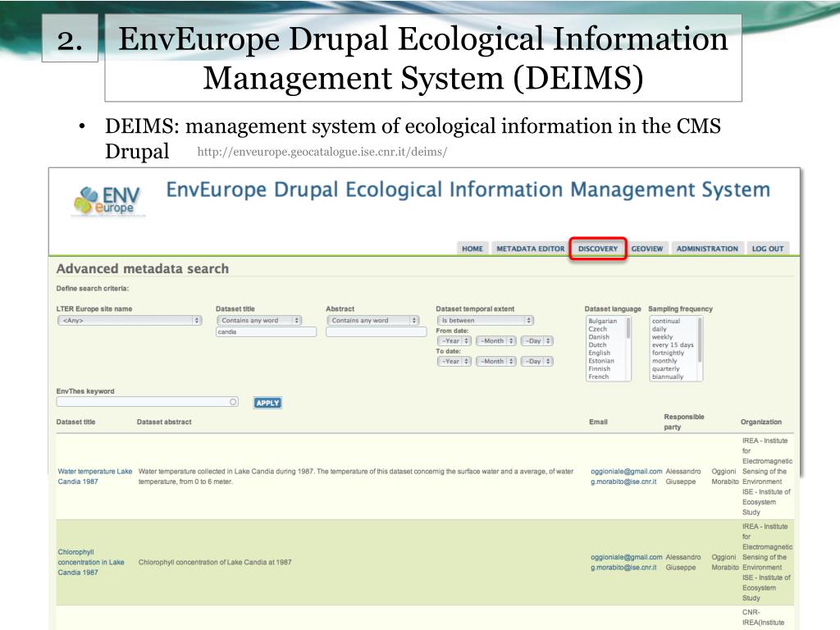Go to the ADMINISTRATION tab
Image resolution: width=840 pixels, height=630 pixels.
pyautogui.click(x=707, y=249)
